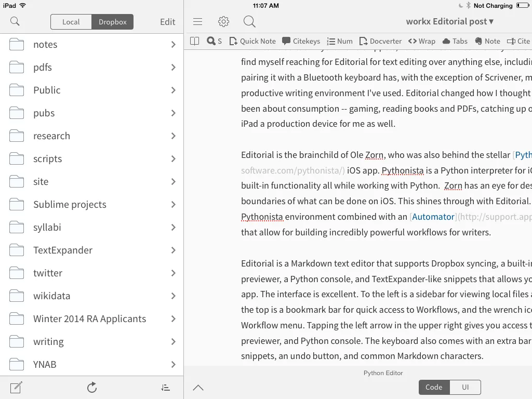Refresh the Dropbox file list

(92, 388)
